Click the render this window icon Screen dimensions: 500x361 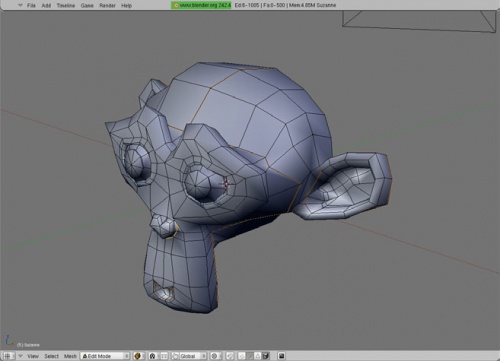click(282, 356)
